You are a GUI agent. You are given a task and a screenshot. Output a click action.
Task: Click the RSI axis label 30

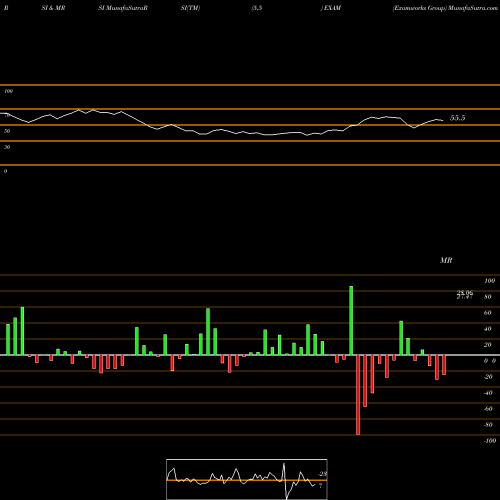[7, 147]
